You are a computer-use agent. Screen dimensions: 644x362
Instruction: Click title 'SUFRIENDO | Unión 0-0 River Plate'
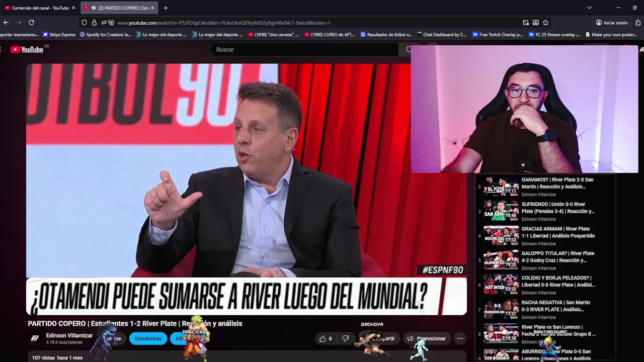coord(557,208)
